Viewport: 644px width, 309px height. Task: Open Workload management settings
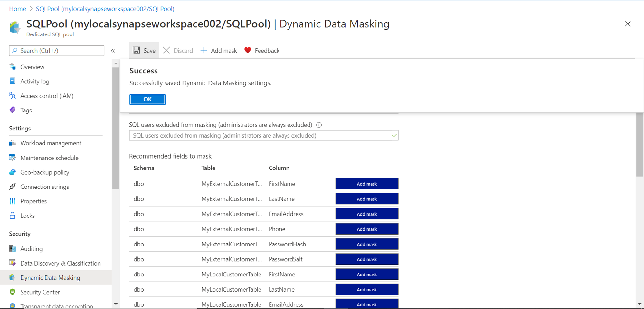(x=51, y=143)
